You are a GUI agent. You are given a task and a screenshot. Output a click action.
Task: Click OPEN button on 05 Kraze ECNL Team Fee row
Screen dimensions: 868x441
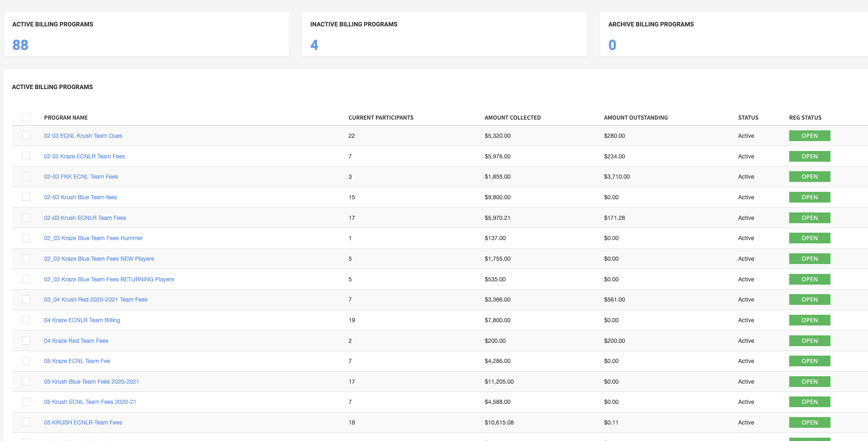(x=809, y=361)
